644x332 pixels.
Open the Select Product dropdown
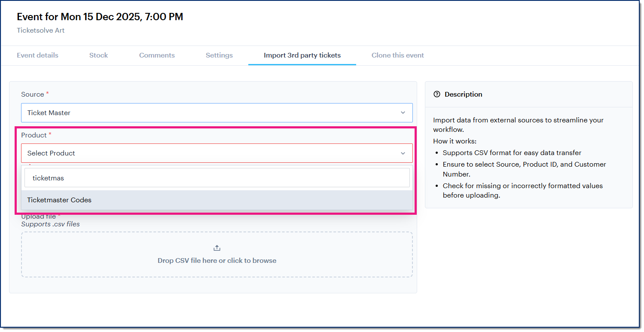pos(217,153)
